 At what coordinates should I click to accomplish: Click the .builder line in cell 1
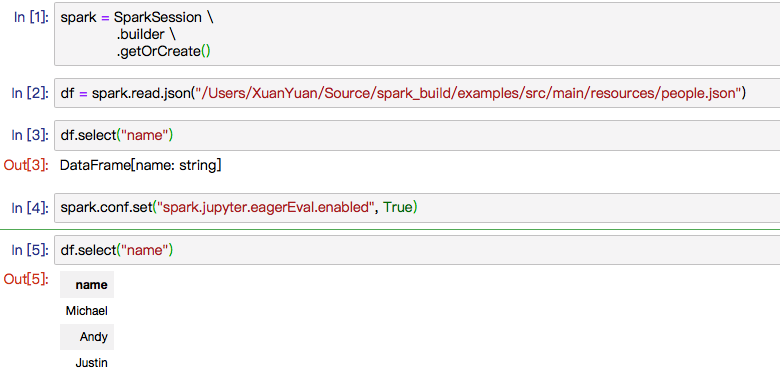(146, 34)
